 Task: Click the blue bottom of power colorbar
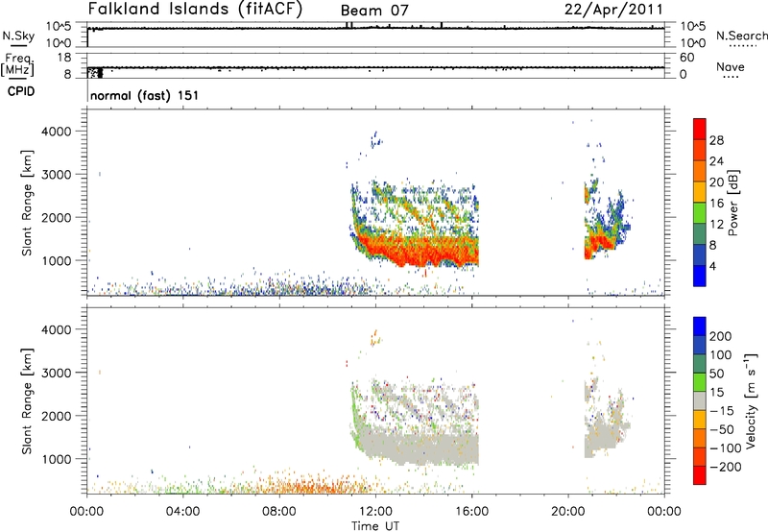[700, 276]
